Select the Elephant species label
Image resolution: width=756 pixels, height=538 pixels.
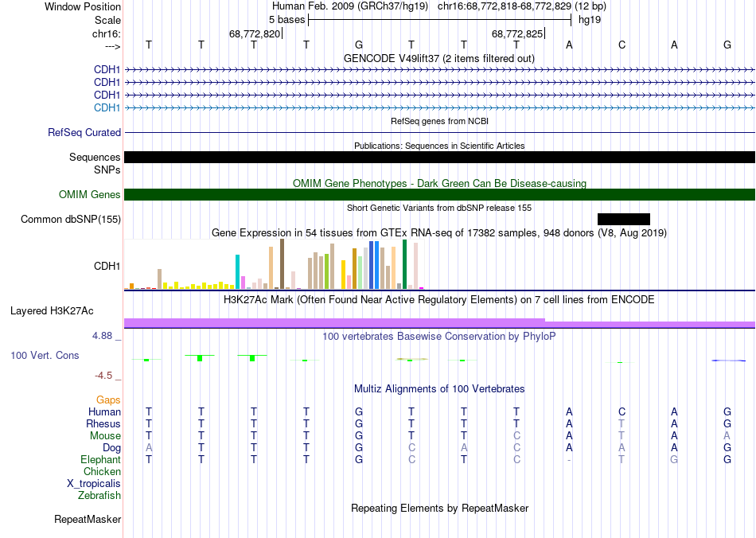pyautogui.click(x=100, y=460)
